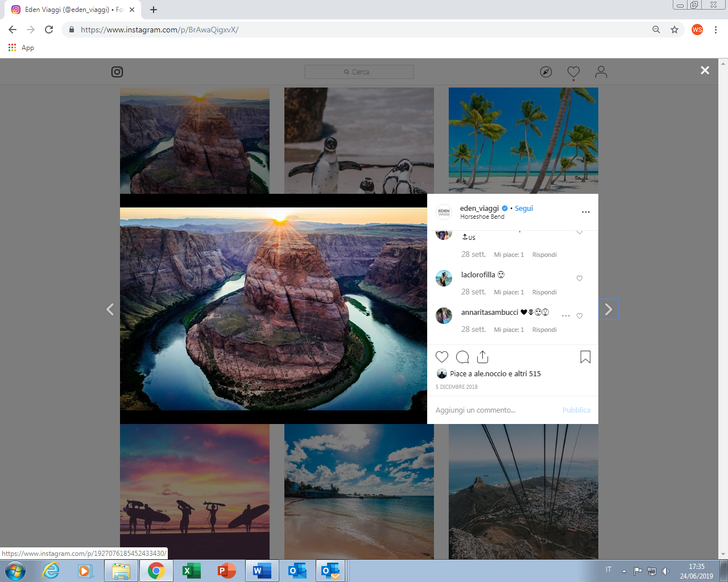Open annaritasambucci username link
The image size is (728, 582).
(490, 312)
